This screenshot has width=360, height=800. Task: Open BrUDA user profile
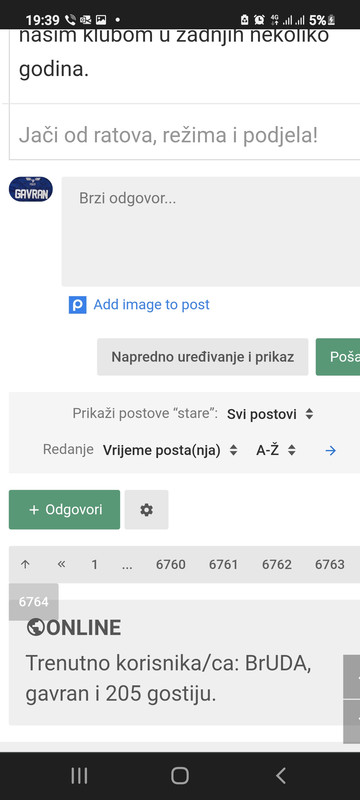pos(275,663)
